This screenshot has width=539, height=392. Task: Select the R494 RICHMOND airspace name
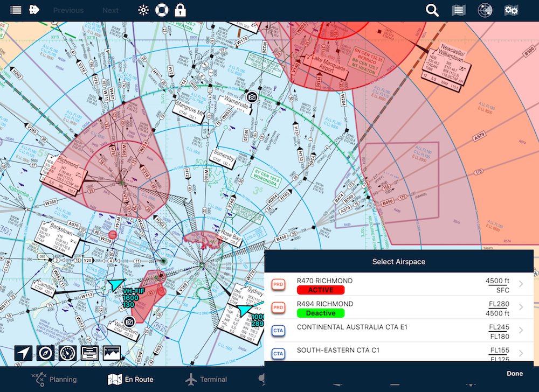click(325, 304)
